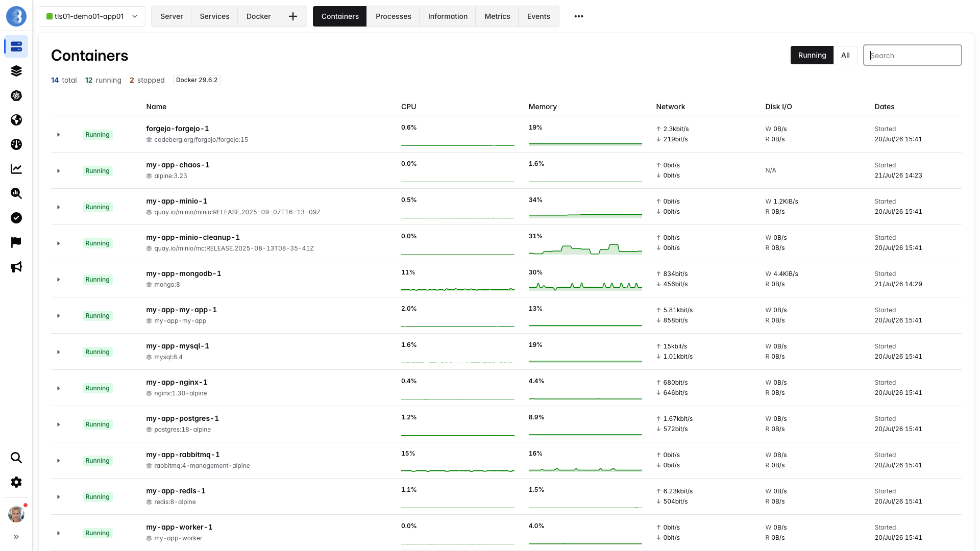Switch to the Server tab
Viewport: 980px width, 551px height.
click(x=171, y=16)
